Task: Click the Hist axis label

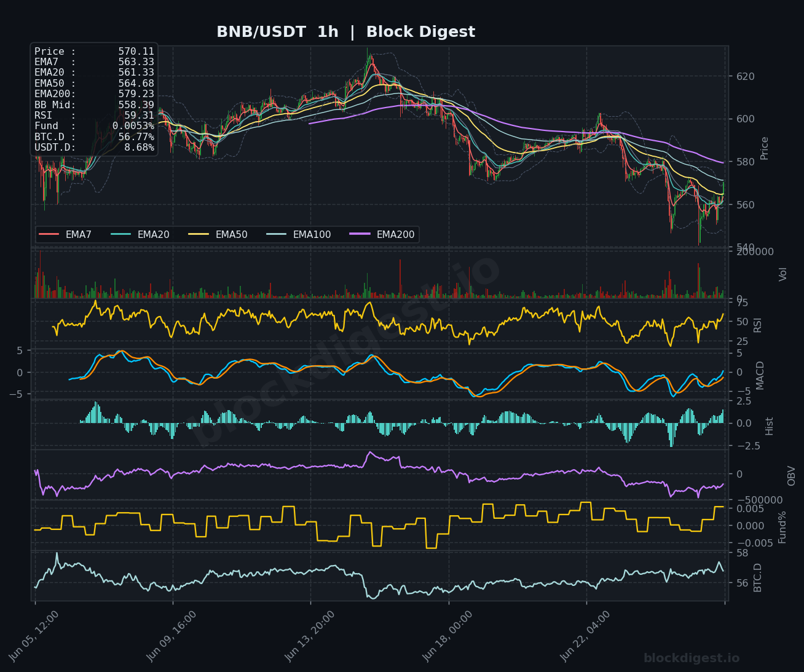Action: click(770, 425)
